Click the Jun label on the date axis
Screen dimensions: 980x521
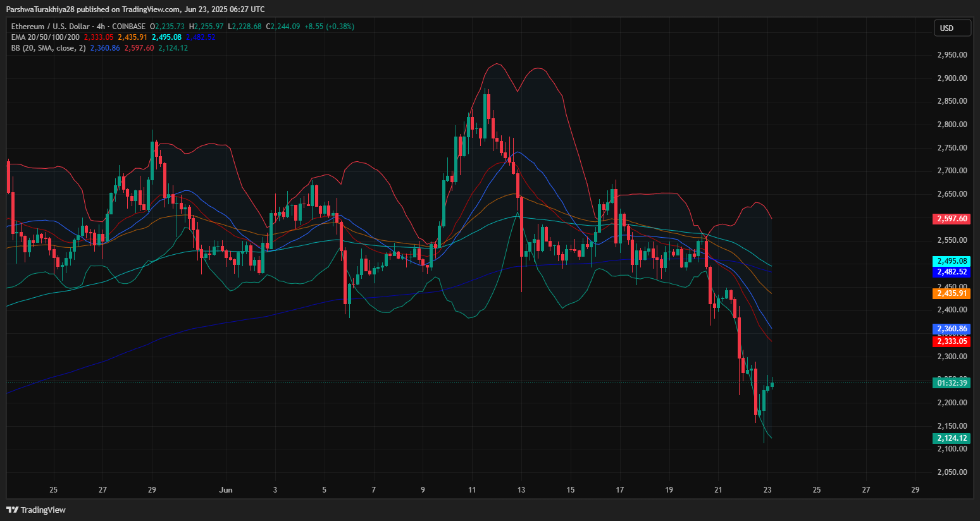pyautogui.click(x=226, y=489)
